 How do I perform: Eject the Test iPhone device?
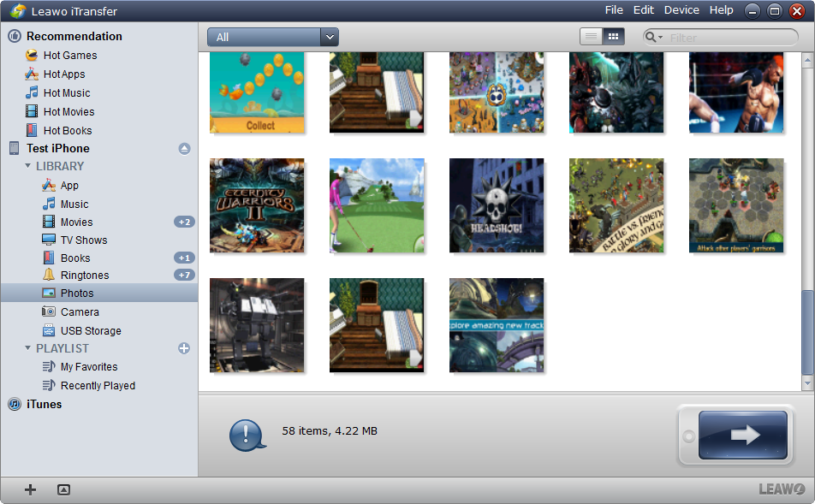click(184, 149)
